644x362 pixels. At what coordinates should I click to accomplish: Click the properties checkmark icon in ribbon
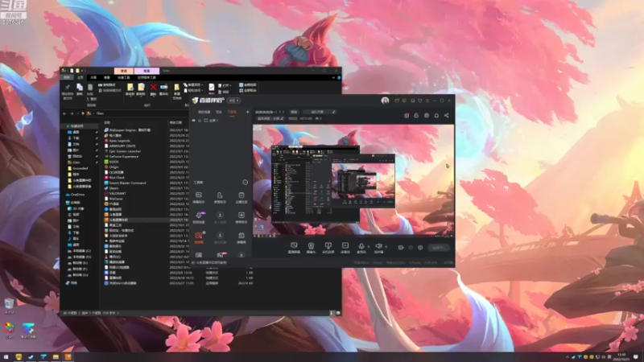212,87
